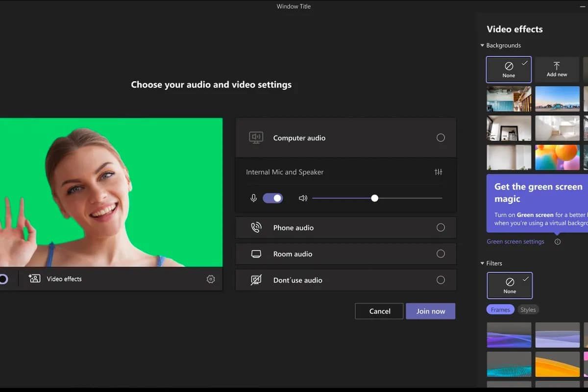Click the Join now button
The width and height of the screenshot is (588, 392).
tap(430, 311)
